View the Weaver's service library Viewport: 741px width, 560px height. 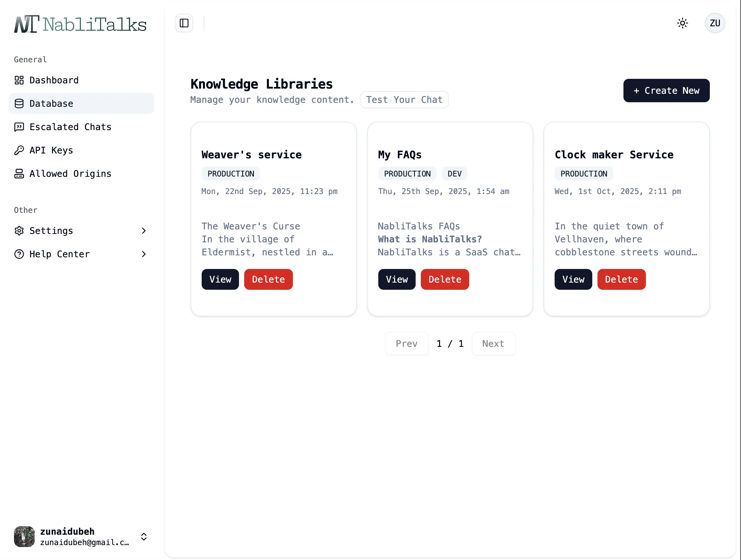[220, 279]
